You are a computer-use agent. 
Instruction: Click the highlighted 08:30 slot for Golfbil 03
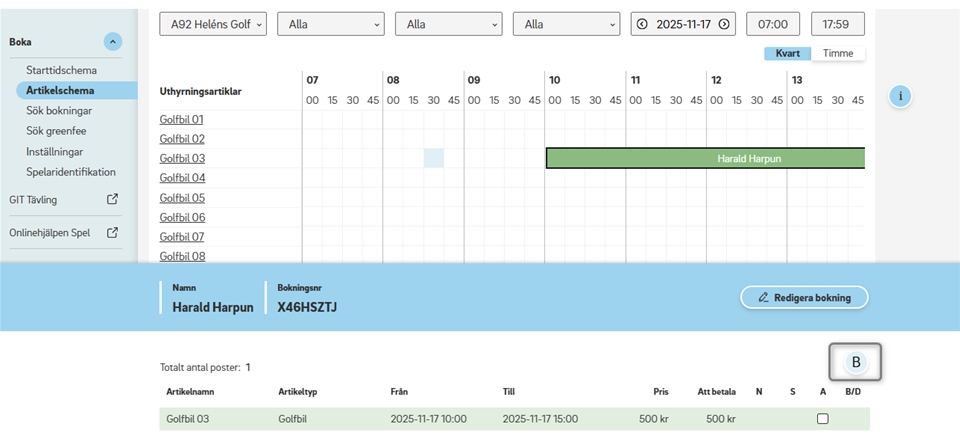tap(433, 158)
